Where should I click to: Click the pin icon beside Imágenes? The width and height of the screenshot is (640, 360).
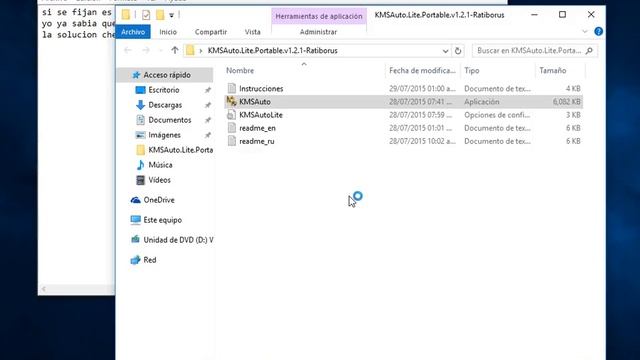(208, 135)
